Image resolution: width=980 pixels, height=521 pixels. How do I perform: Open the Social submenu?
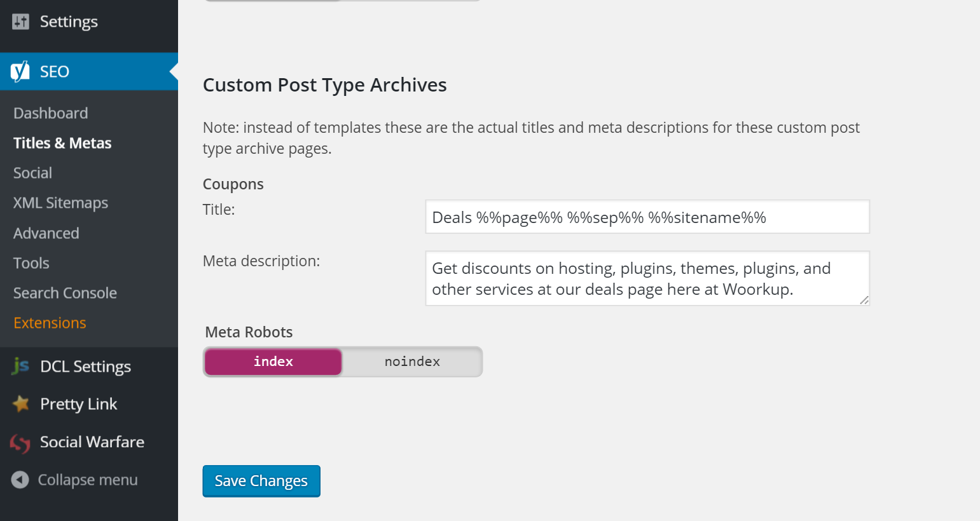32,173
